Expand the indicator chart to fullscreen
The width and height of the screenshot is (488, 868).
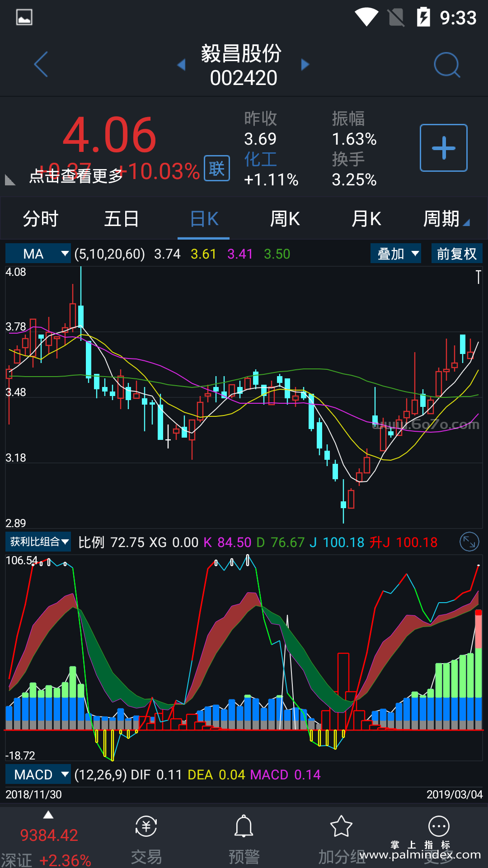[x=469, y=542]
